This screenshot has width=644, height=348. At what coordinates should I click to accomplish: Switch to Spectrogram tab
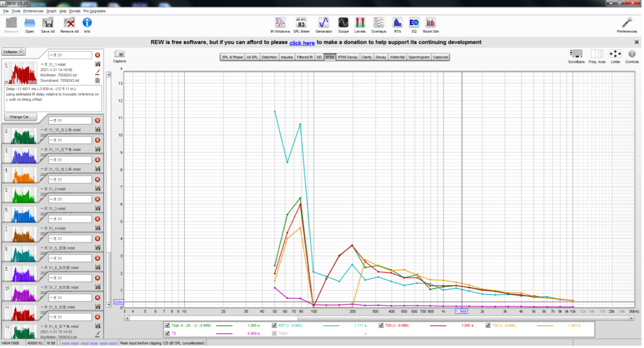(x=418, y=57)
